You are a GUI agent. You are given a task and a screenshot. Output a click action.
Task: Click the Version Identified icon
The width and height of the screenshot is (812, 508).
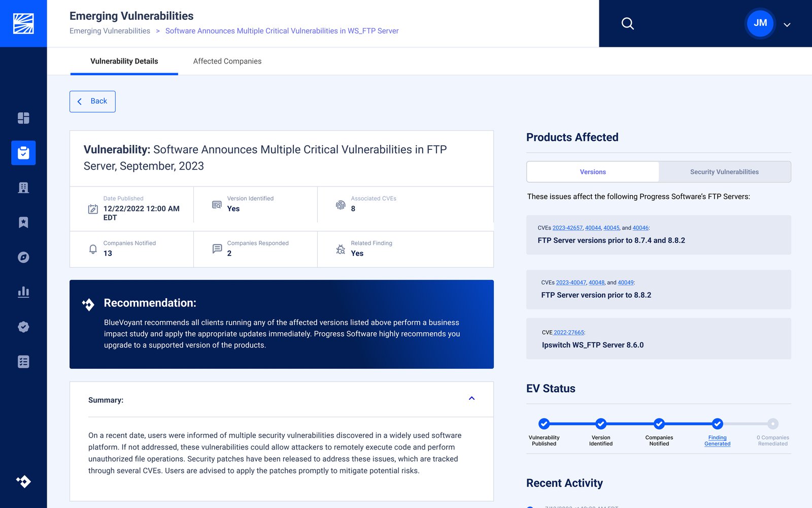pos(217,205)
